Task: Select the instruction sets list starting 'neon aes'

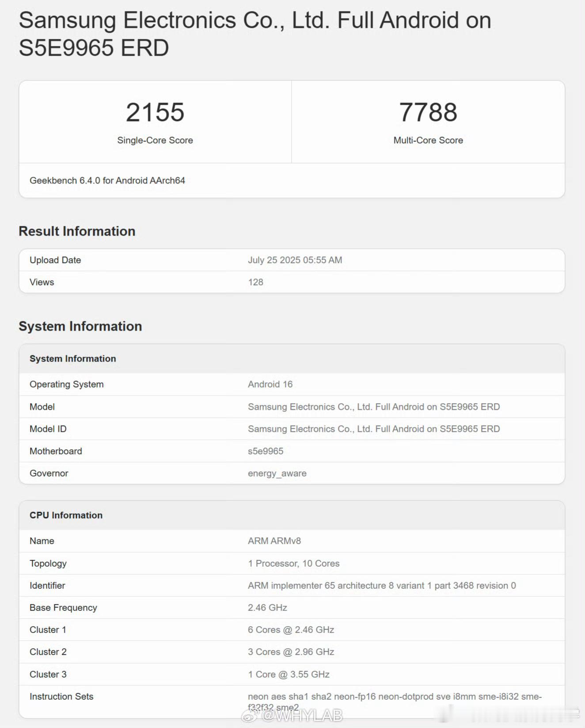Action: (x=395, y=701)
